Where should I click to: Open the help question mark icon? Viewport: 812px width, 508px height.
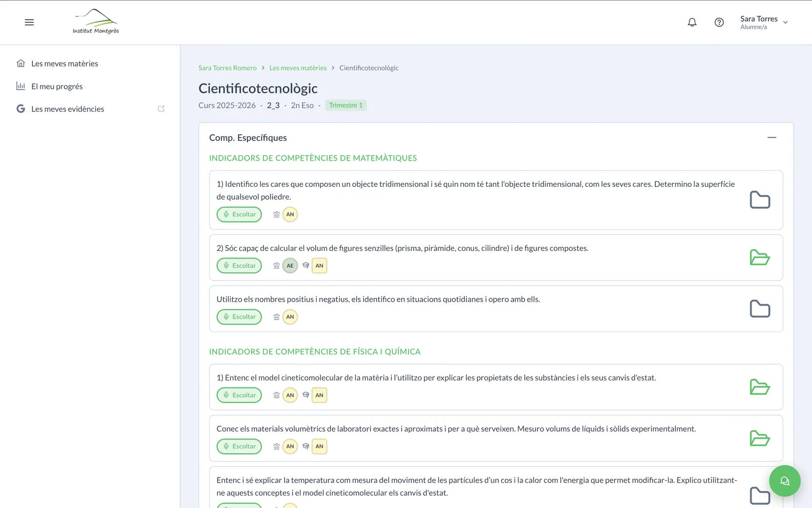(x=719, y=22)
